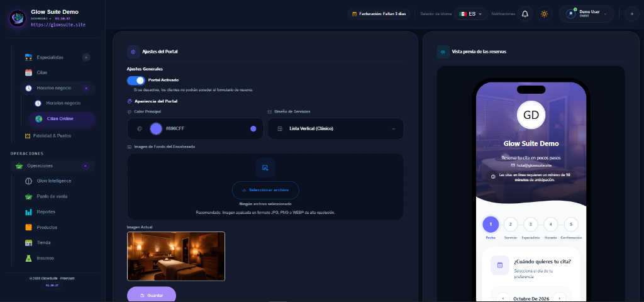Click the sun theme icon
Viewport: 644px width, 302px height.
[544, 14]
